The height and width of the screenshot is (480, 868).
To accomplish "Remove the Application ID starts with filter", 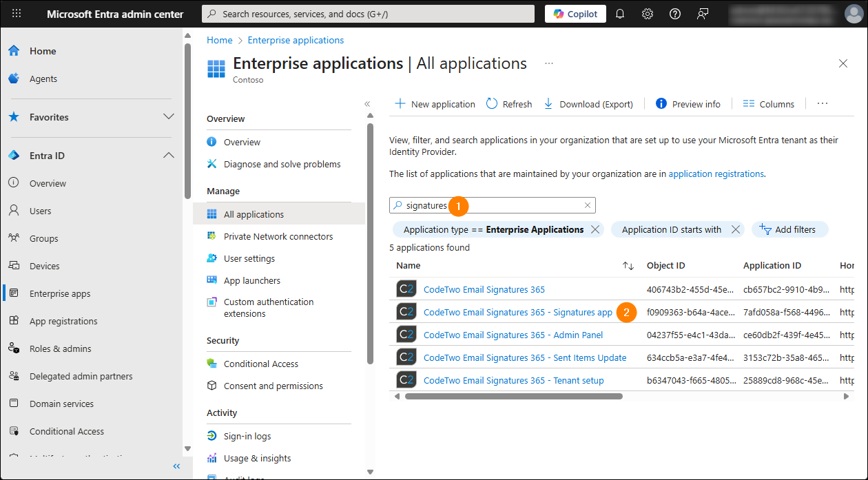I will pyautogui.click(x=736, y=230).
